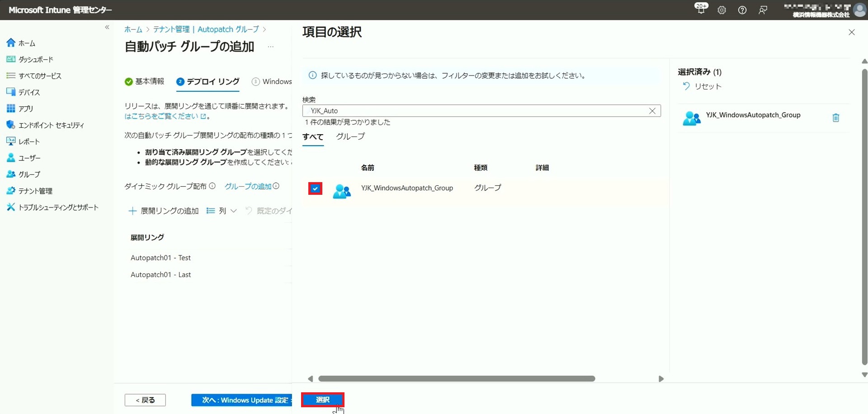Switch to the すべて tab
868x414 pixels.
(313, 137)
